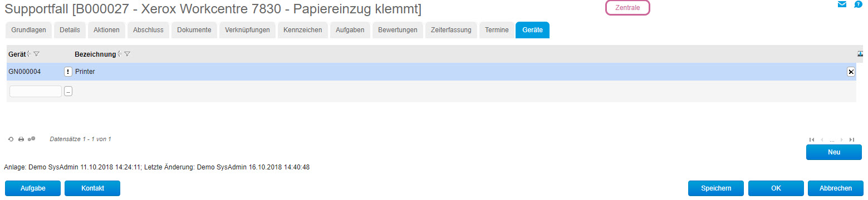Open the help question mark icon
Viewport: 868px width, 200px height.
858,4
